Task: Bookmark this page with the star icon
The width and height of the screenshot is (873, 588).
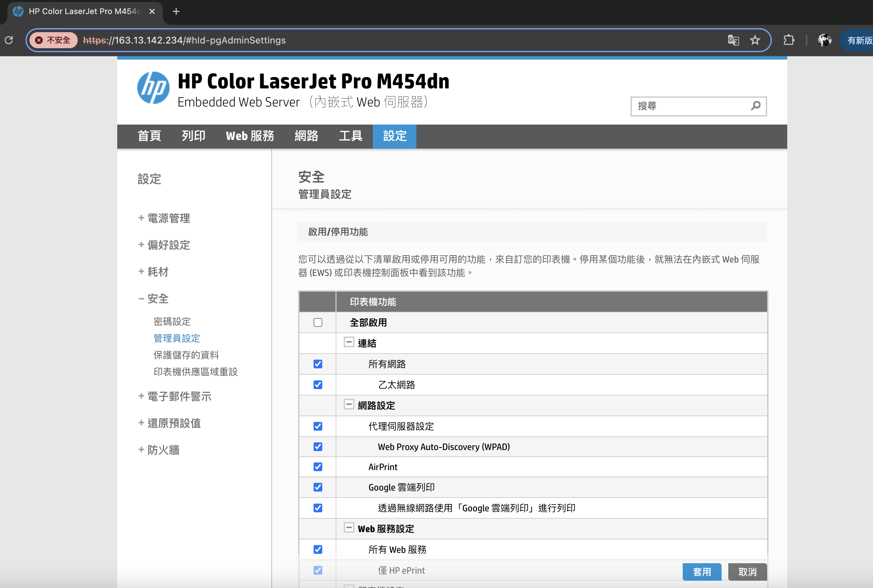Action: tap(755, 40)
